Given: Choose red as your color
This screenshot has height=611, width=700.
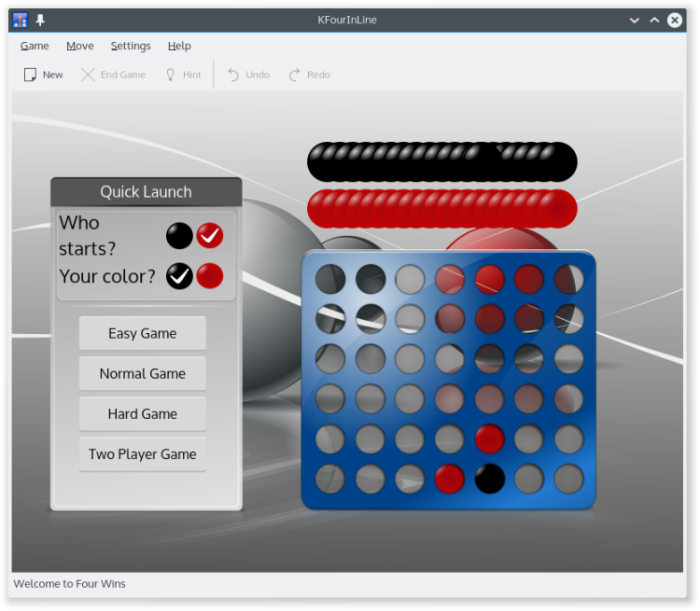Looking at the screenshot, I should click(210, 276).
